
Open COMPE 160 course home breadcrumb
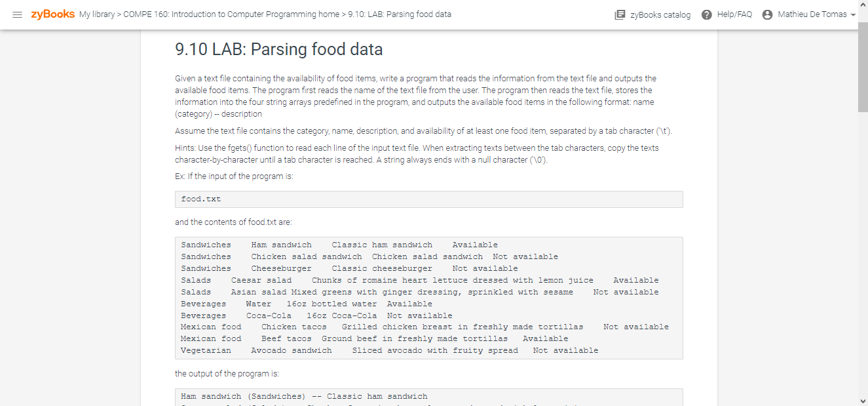click(231, 14)
